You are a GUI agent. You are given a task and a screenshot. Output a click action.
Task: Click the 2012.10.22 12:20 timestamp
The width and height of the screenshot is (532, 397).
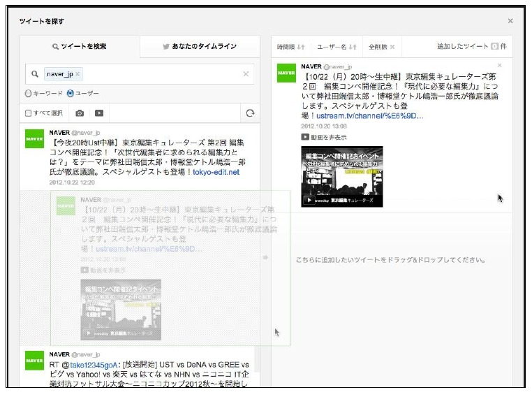72,182
